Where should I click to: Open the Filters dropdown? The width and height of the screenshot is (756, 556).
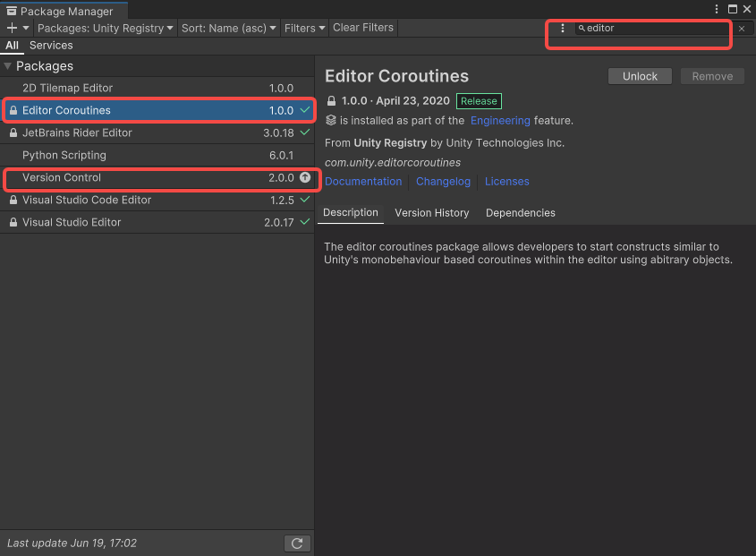[x=304, y=28]
